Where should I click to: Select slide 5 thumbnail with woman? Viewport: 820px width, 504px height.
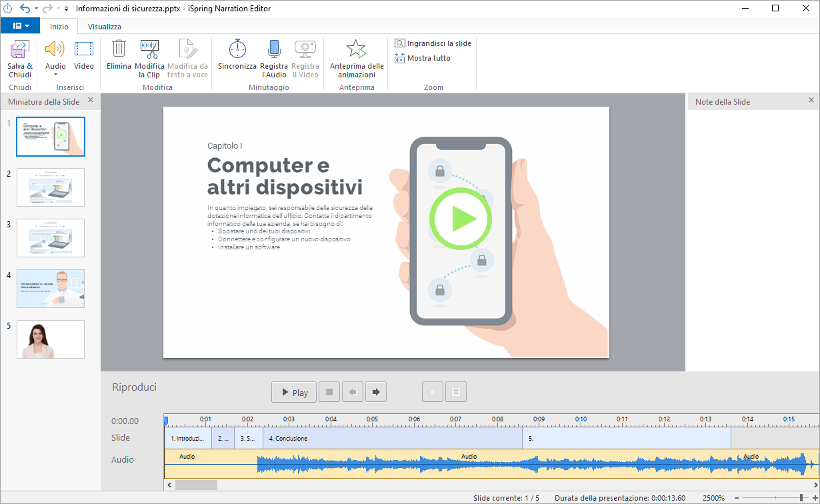tap(51, 339)
